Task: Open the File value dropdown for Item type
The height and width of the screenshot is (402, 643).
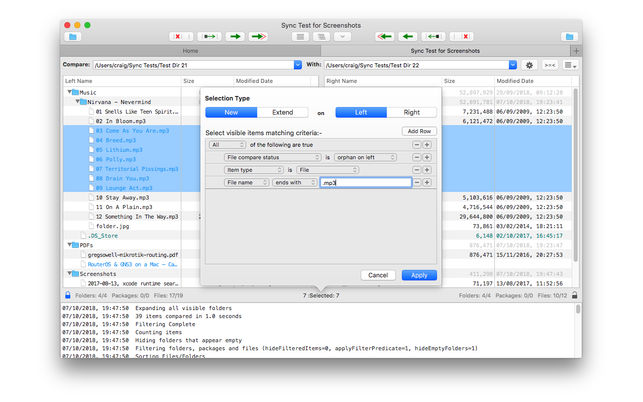Action: 327,170
